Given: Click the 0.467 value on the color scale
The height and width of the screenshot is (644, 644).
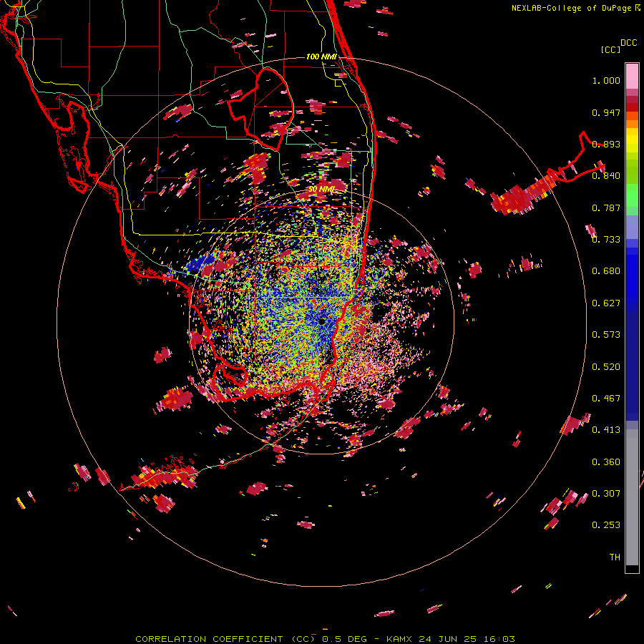Looking at the screenshot, I should tap(606, 399).
